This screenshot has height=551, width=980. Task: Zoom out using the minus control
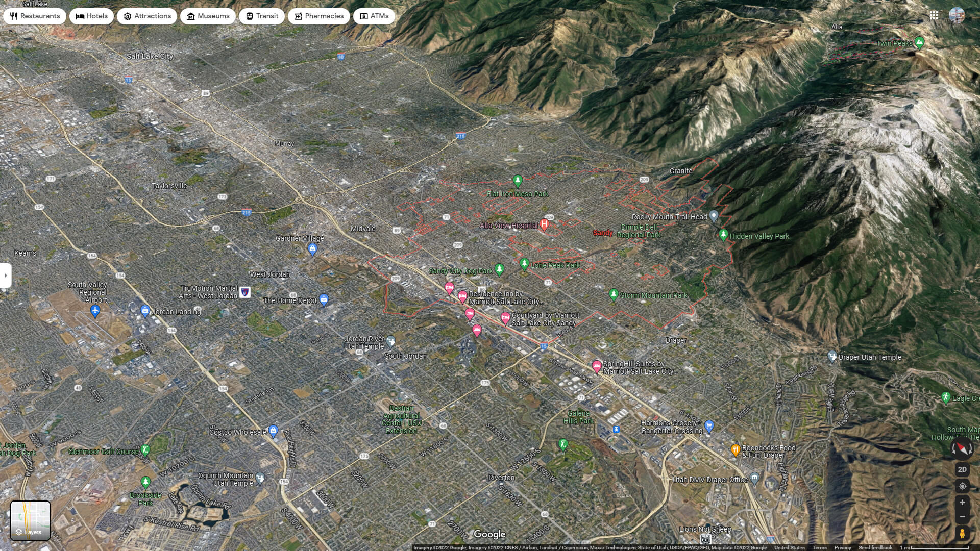pyautogui.click(x=962, y=517)
